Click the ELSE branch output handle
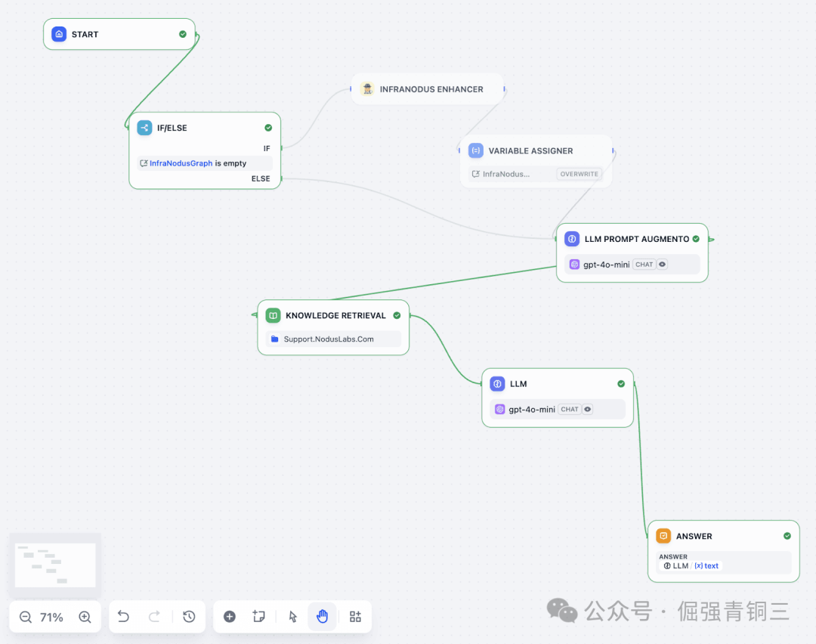 [x=282, y=178]
